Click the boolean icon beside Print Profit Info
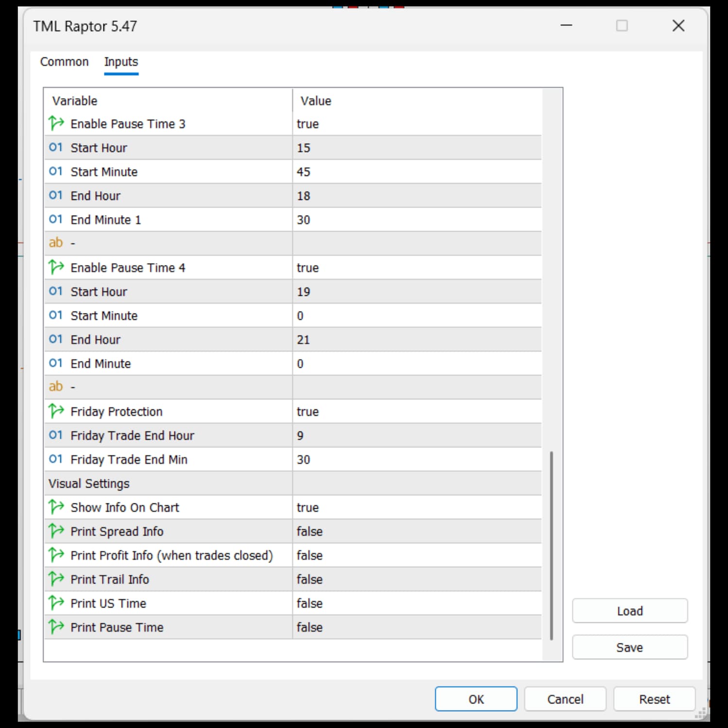 coord(56,555)
